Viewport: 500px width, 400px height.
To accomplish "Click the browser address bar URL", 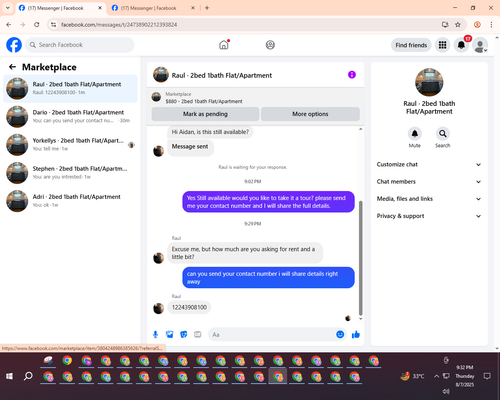I will [119, 25].
